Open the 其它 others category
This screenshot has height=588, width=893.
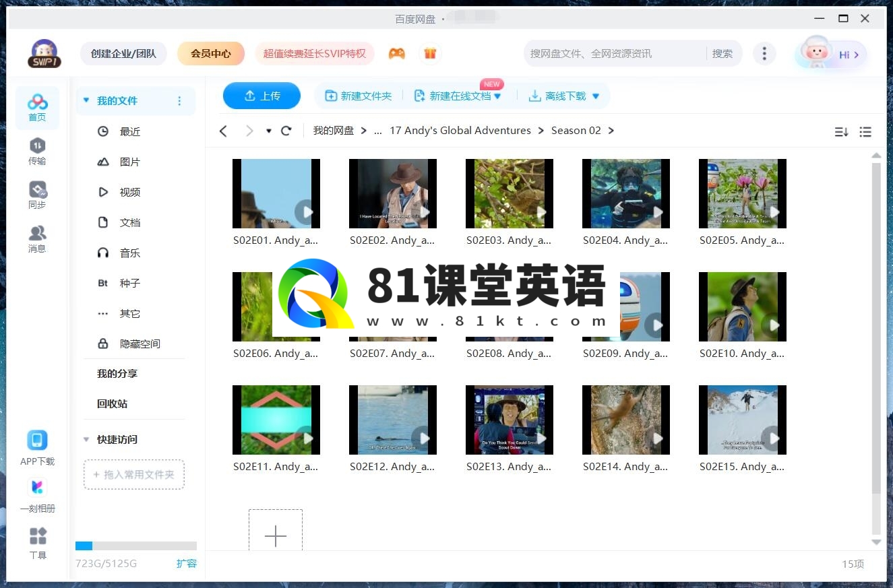point(130,313)
